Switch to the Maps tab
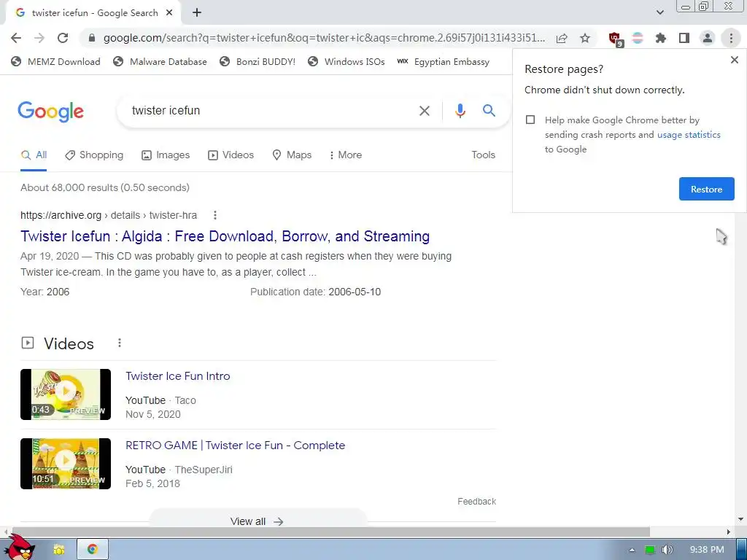Screen dimensions: 747x560 [x=292, y=155]
